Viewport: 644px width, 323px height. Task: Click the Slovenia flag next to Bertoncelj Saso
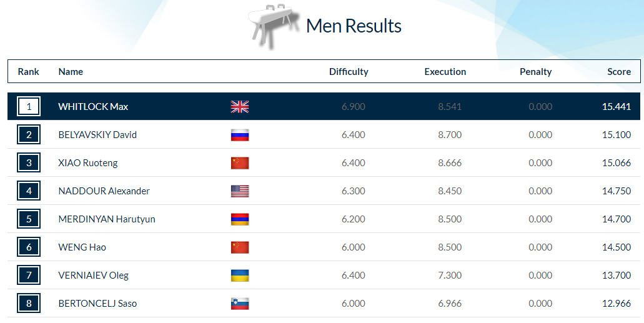[x=240, y=304]
